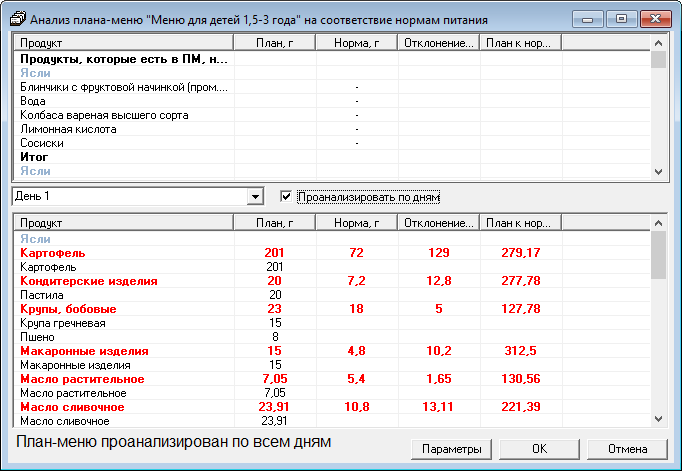Select the 'Масло сливочное' bold row
Image resolution: width=682 pixels, height=471 pixels.
point(72,408)
